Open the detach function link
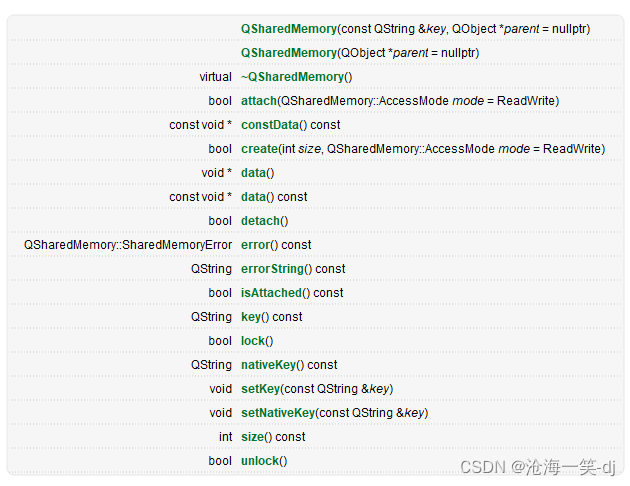This screenshot has height=486, width=630. (x=260, y=221)
